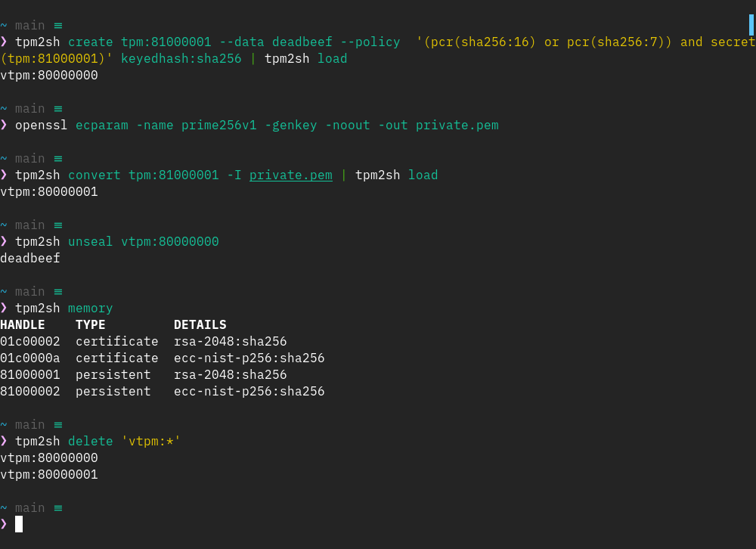
Task: Click the ≡ symbol on the bottom prompt header
Action: [x=57, y=508]
